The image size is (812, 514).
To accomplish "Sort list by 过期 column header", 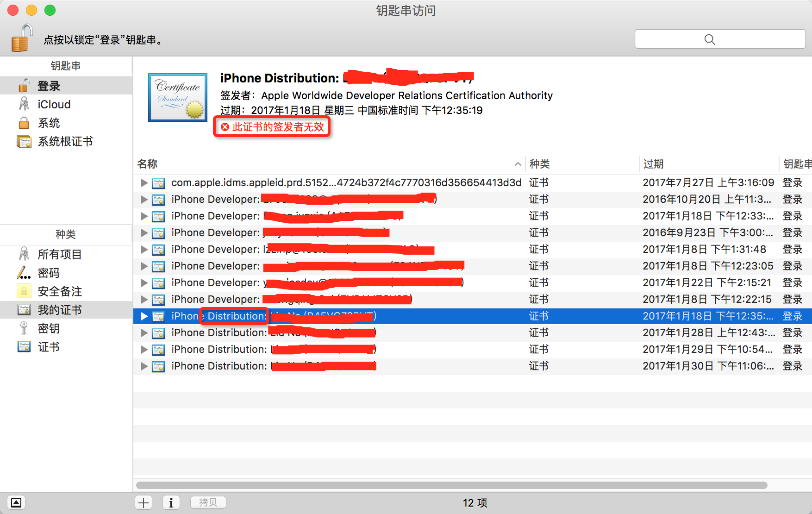I will (x=709, y=164).
